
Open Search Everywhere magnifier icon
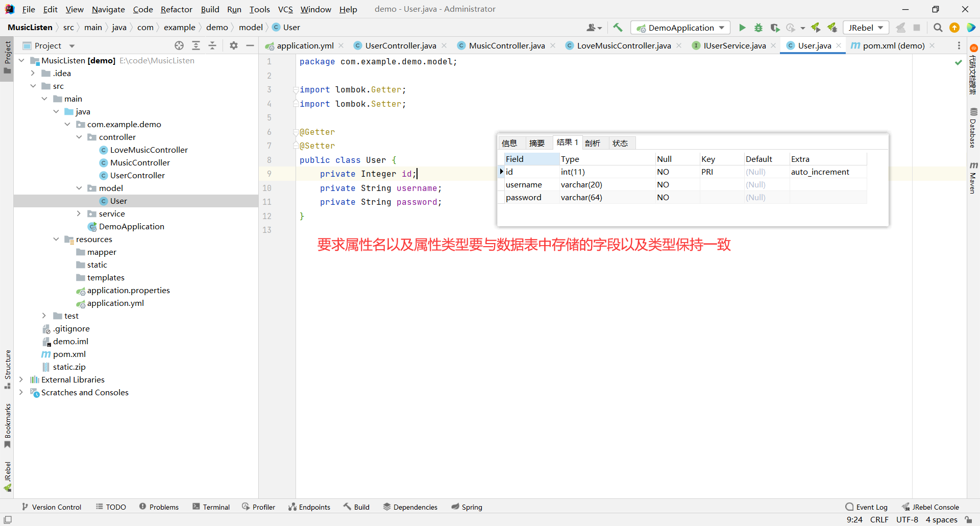(938, 28)
